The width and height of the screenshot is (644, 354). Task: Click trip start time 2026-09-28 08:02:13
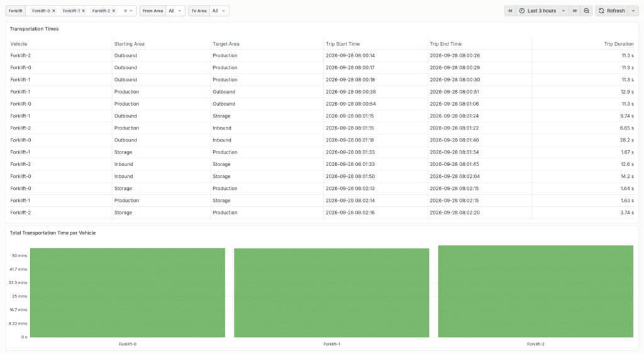pos(350,189)
